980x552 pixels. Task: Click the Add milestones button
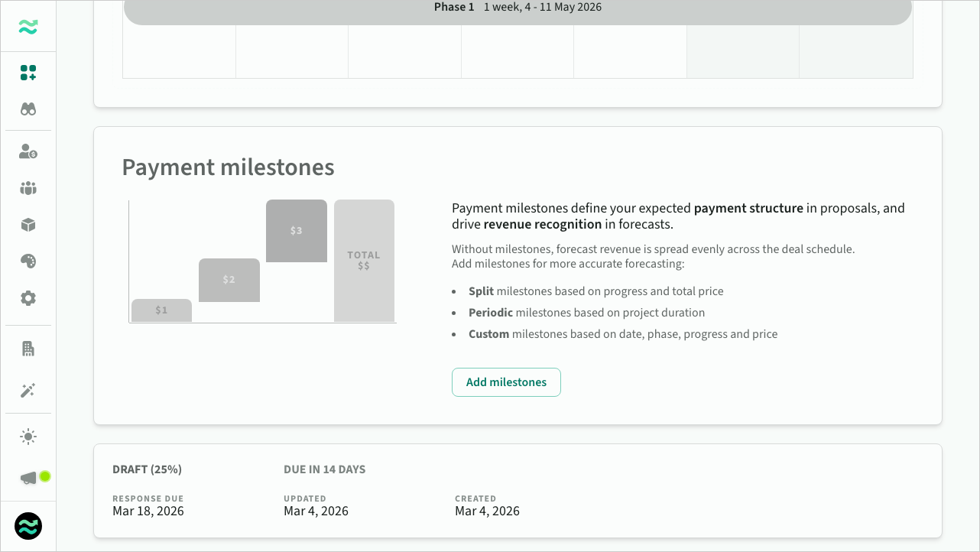(x=506, y=382)
